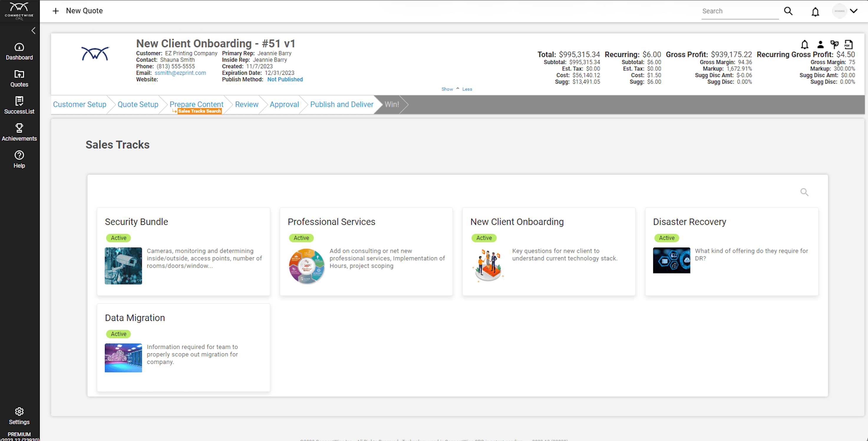This screenshot has width=868, height=441.
Task: Click the top bar Search field
Action: pyautogui.click(x=740, y=11)
